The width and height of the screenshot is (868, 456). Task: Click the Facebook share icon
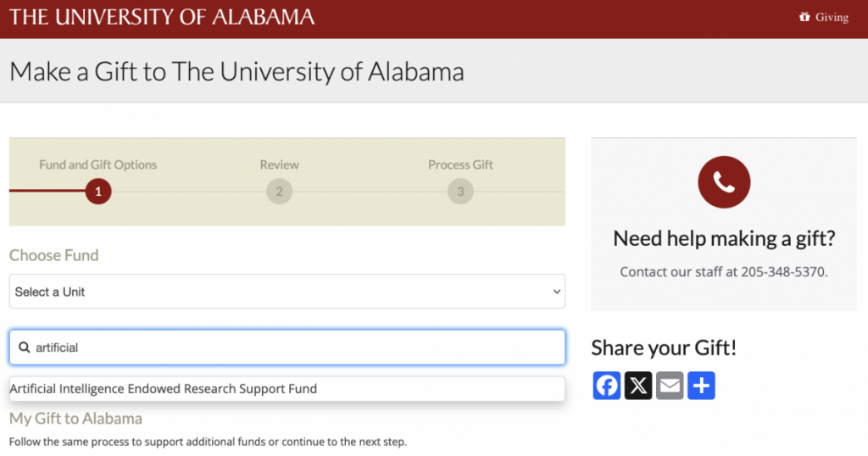(x=607, y=386)
